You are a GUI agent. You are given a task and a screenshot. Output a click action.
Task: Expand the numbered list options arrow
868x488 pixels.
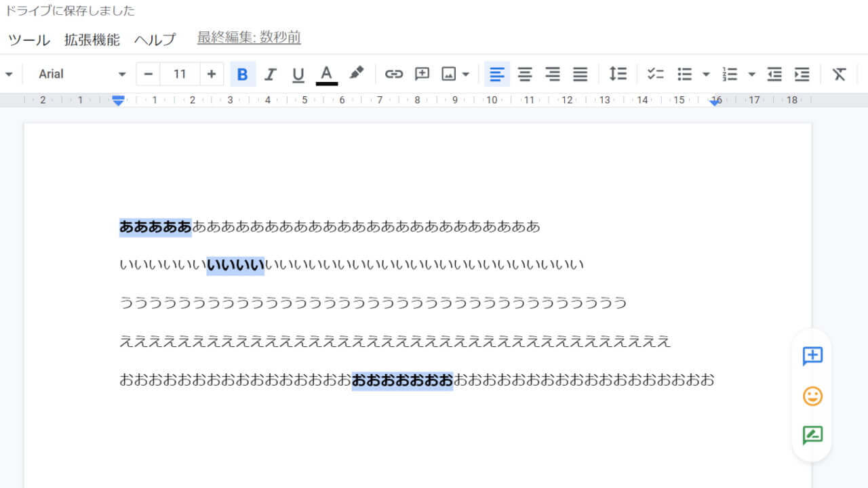(752, 74)
